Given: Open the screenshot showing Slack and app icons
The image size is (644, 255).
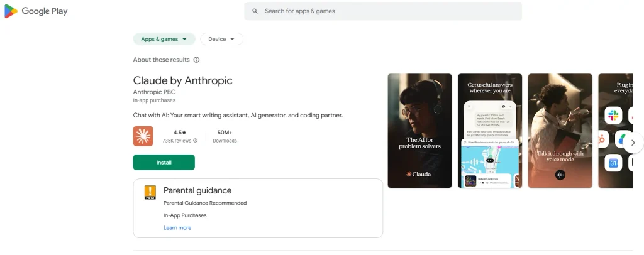Looking at the screenshot, I should click(x=616, y=131).
